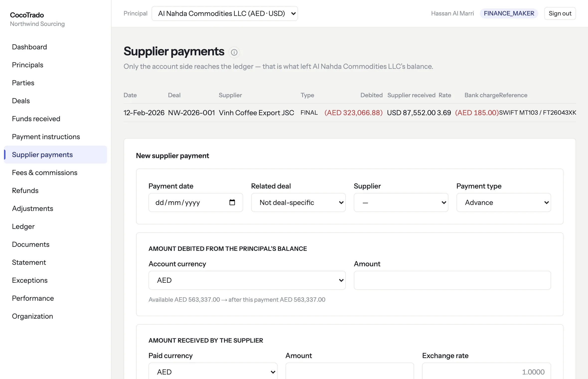Click the FINAL type cell
Screen dimensions: 588x379
click(309, 113)
